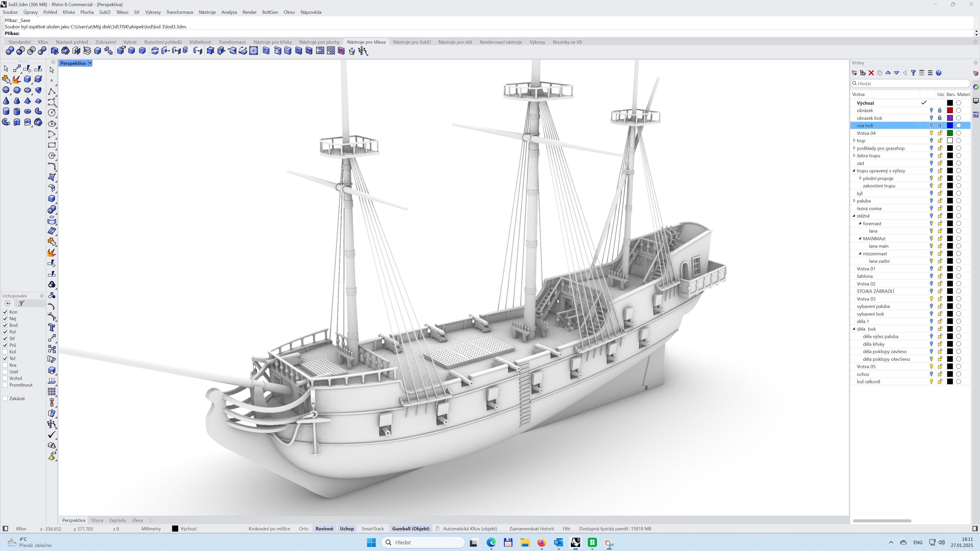Switch to Nástroje pro SubD toolbar tab
The width and height of the screenshot is (980, 551).
(412, 42)
